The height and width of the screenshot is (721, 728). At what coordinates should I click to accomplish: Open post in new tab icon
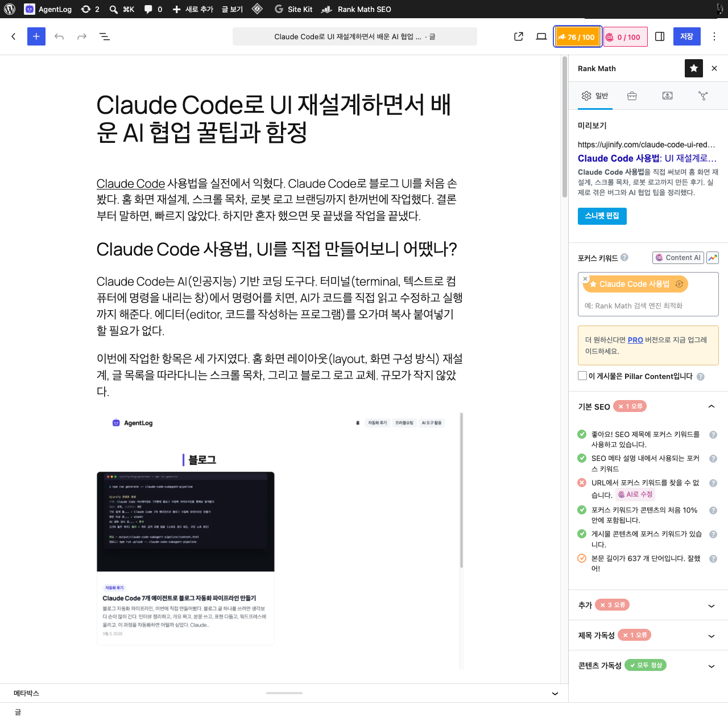[519, 36]
